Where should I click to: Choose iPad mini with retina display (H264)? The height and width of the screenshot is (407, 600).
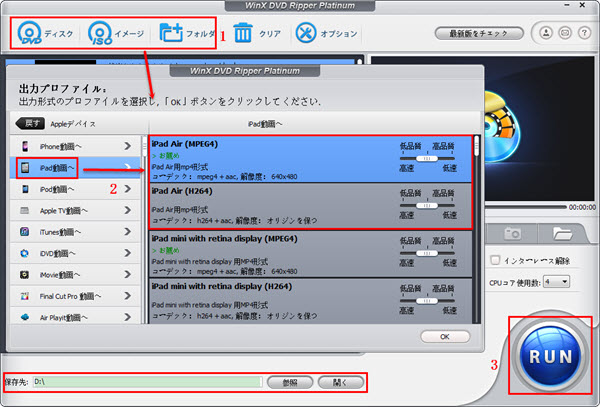tap(310, 301)
